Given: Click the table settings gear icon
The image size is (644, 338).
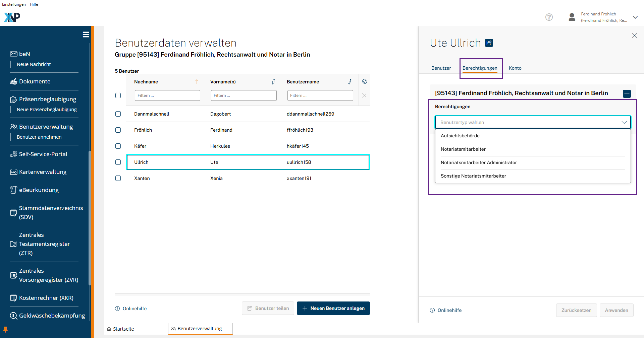Looking at the screenshot, I should click(364, 82).
